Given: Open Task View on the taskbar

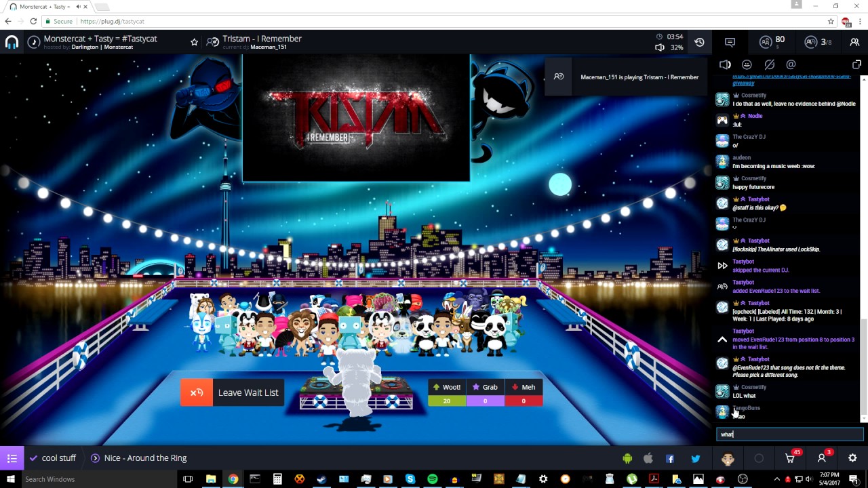Looking at the screenshot, I should pyautogui.click(x=188, y=479).
